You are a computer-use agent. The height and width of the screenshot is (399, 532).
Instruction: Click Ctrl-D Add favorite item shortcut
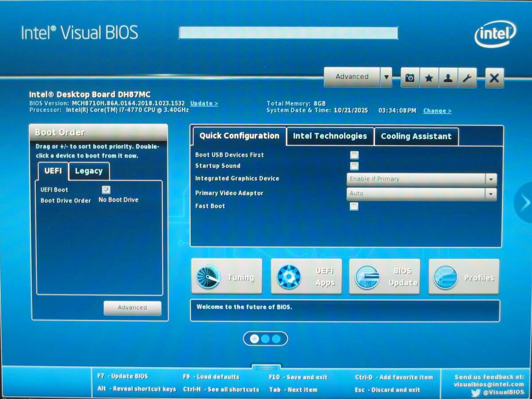point(394,377)
